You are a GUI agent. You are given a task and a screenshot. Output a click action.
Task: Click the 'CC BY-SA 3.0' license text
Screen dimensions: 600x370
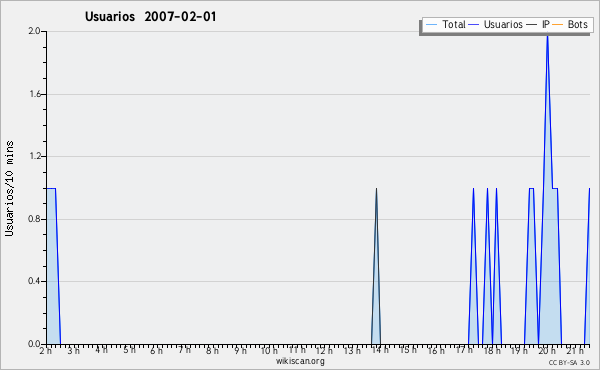569,362
